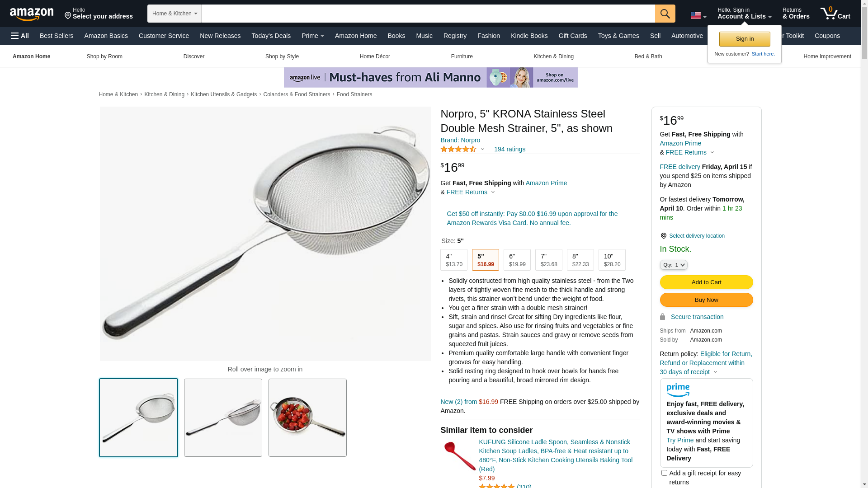Click the Select delivery location pin
Image resolution: width=868 pixels, height=488 pixels.
click(663, 236)
